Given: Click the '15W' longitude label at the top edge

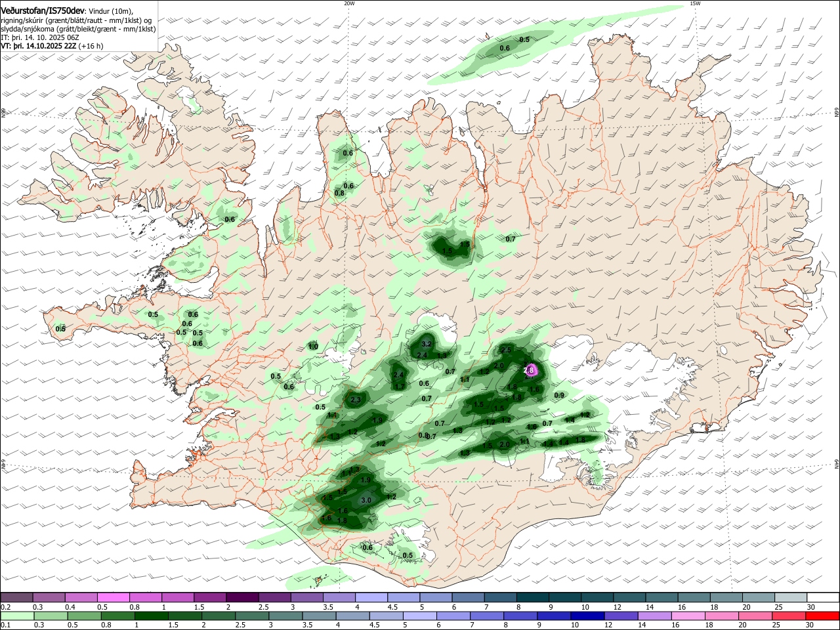Looking at the screenshot, I should [696, 3].
